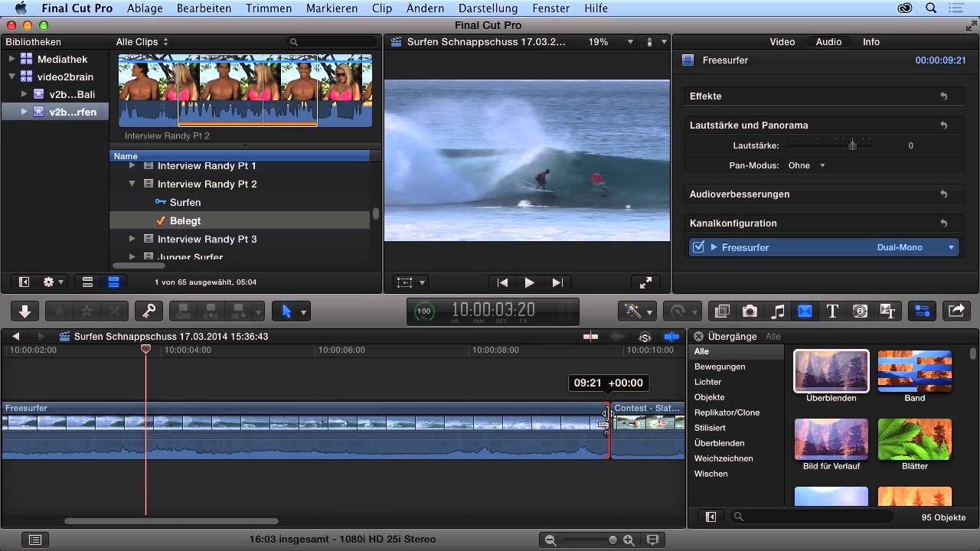This screenshot has height=551, width=980.
Task: Zoom in the timeline magnifier plus
Action: (629, 540)
